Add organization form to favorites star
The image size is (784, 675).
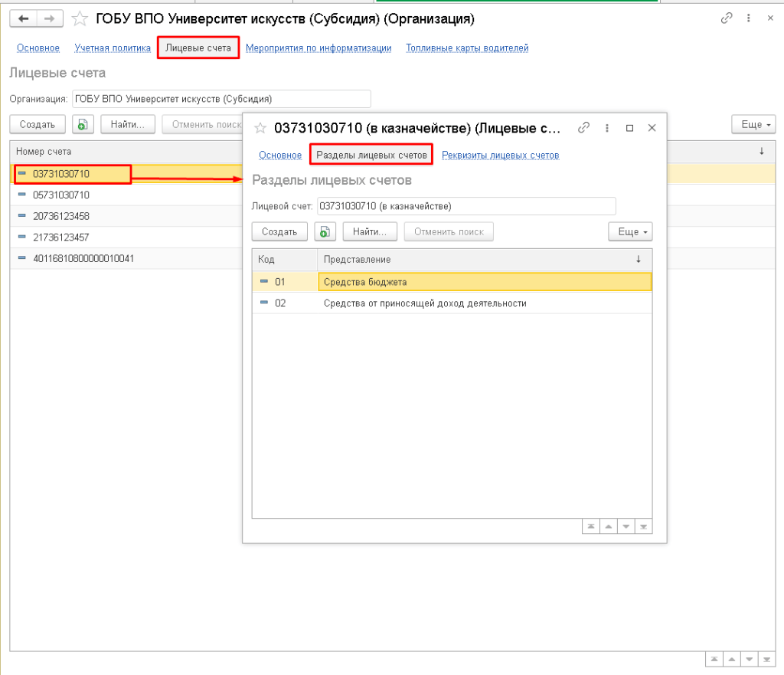click(79, 18)
